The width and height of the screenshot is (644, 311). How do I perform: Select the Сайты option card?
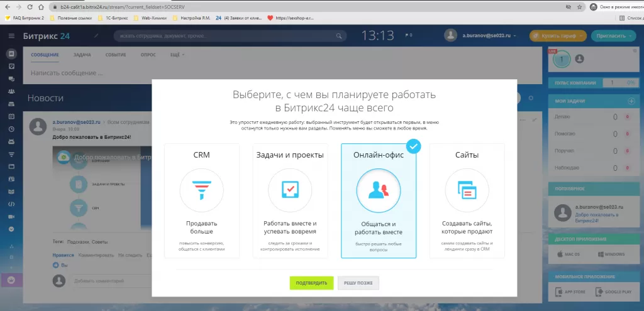point(467,200)
